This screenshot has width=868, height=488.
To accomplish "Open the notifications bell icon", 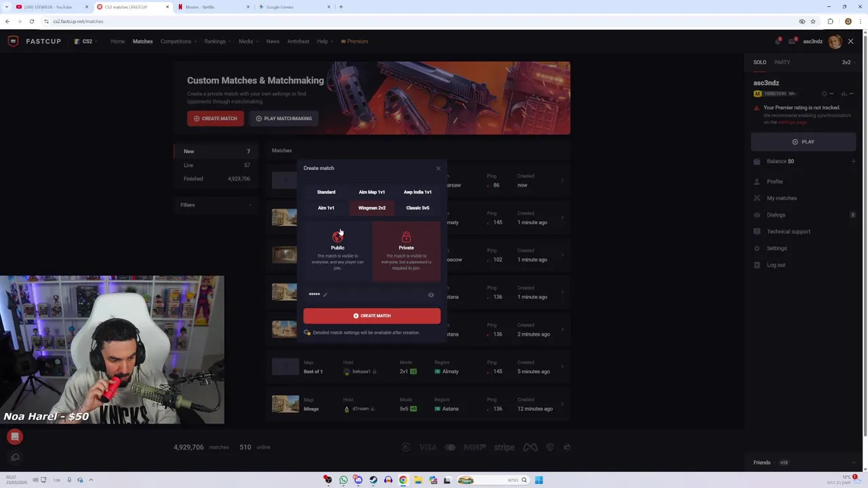I will [x=778, y=41].
